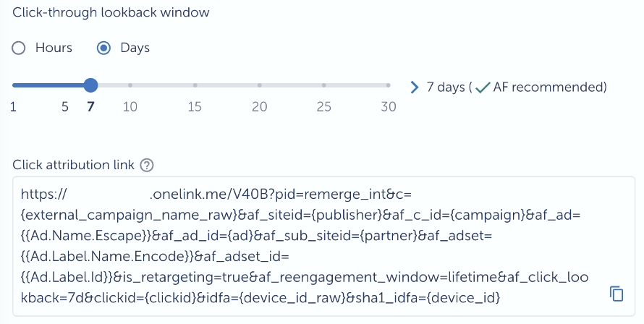644x324 pixels.
Task: Click the green AF recommended checkmark
Action: click(483, 87)
